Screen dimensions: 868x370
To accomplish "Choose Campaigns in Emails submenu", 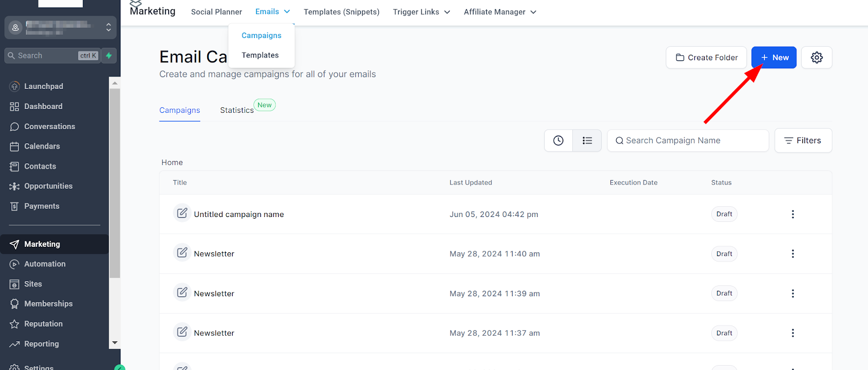I will point(261,35).
